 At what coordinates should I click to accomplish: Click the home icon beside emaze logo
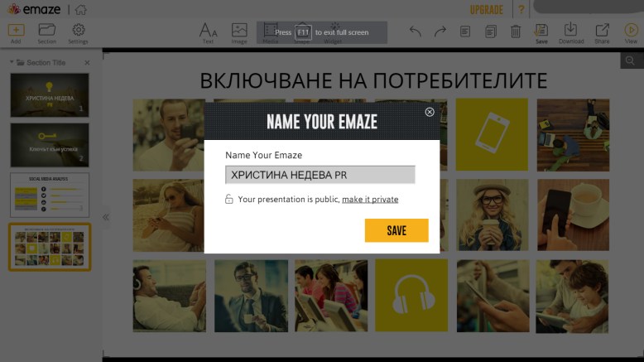click(x=80, y=10)
